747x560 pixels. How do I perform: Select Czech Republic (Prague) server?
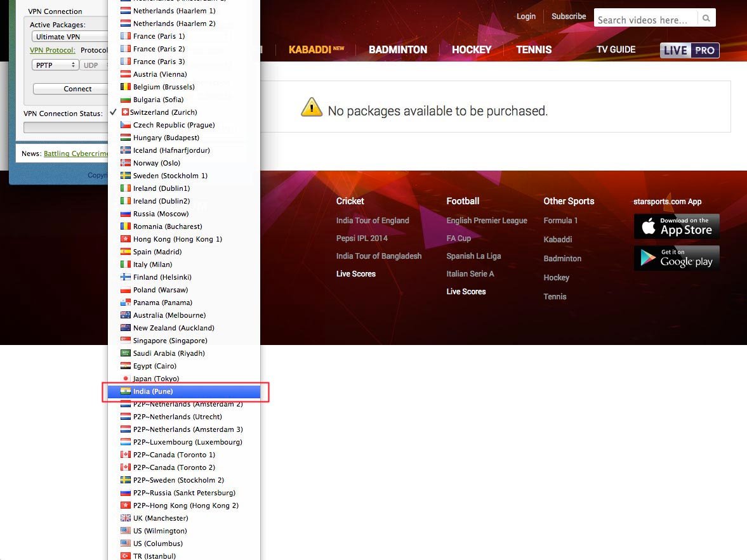184,125
